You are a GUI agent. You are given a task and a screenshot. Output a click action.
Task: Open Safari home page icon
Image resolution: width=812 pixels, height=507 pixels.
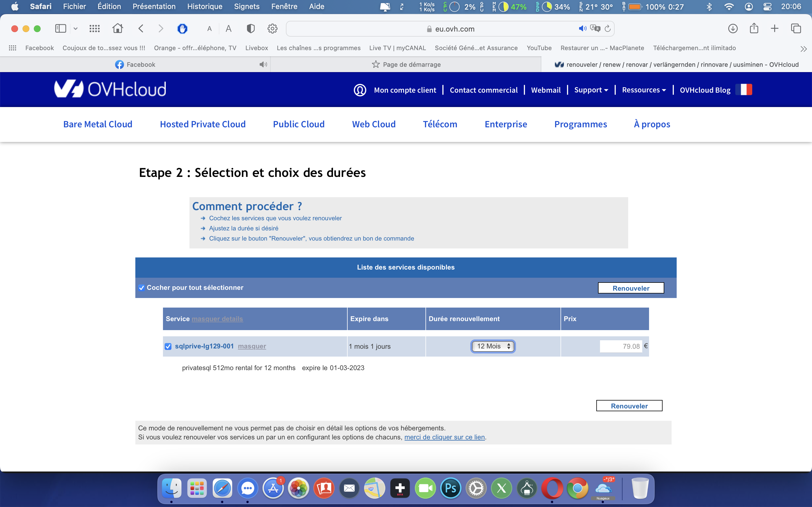118,28
